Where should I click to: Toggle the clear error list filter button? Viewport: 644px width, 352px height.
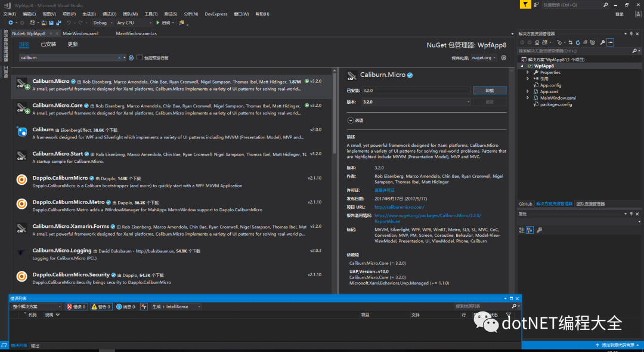(144, 307)
